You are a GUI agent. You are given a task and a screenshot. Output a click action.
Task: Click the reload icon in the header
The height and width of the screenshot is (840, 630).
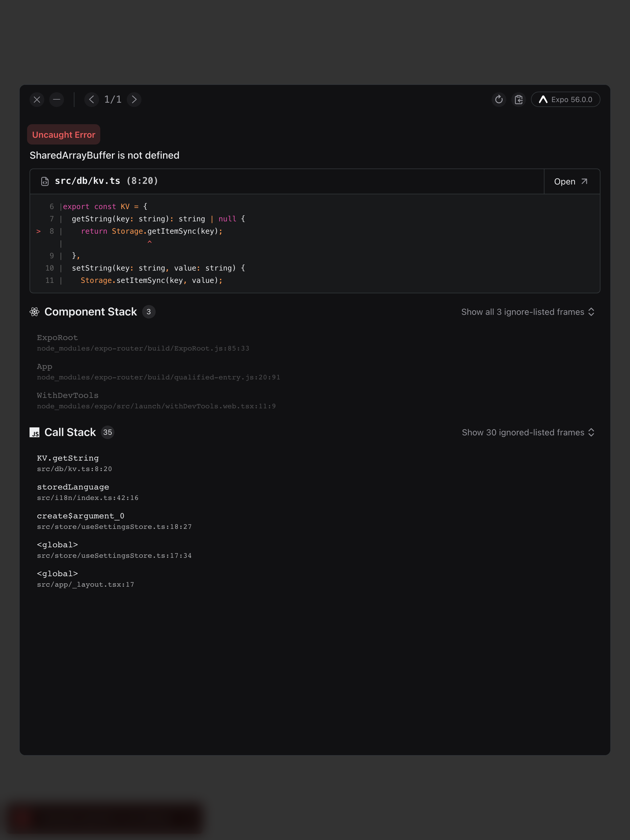[x=499, y=100]
